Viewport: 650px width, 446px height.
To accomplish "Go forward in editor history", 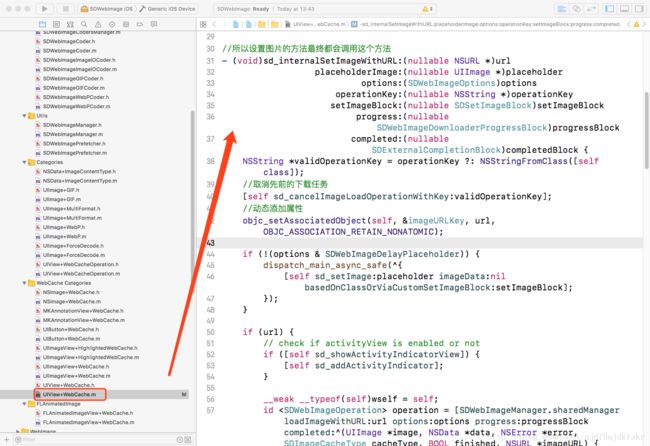I will [x=225, y=24].
